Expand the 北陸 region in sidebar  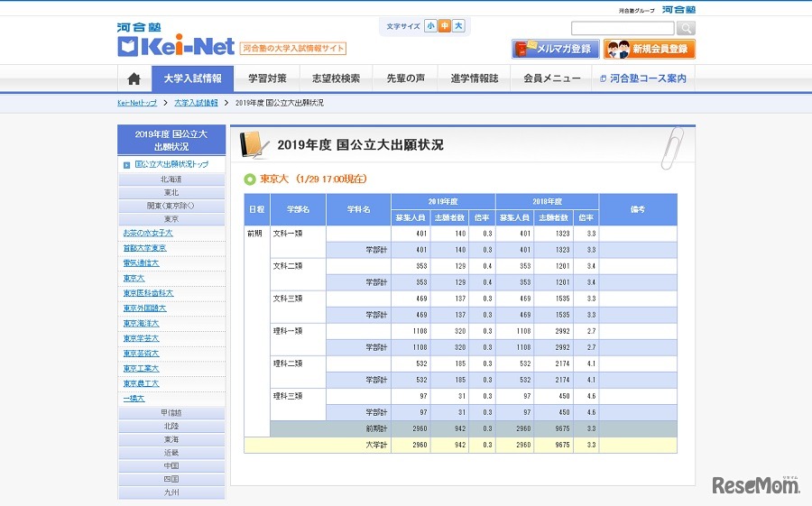[x=171, y=427]
